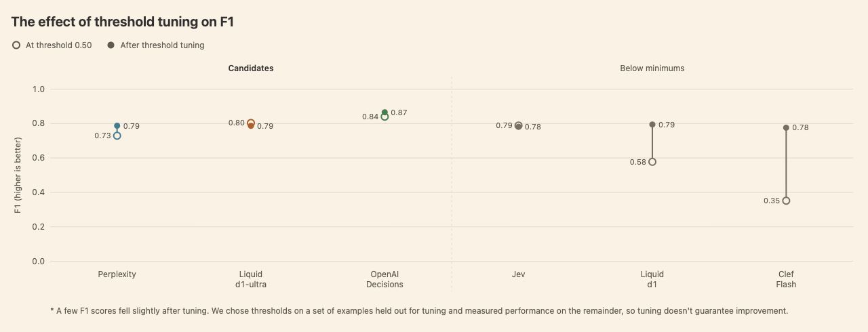Click the connecting line for Clef Flash
Image resolution: width=868 pixels, height=332 pixels.
[x=786, y=164]
